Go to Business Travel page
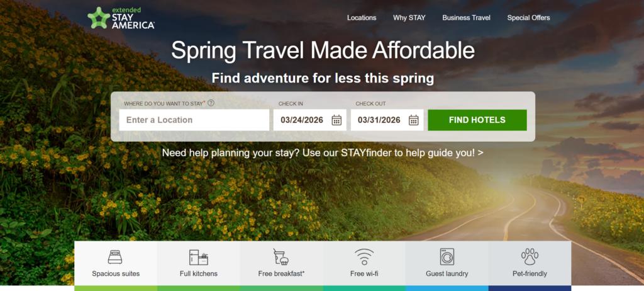This screenshot has height=291, width=644. click(x=466, y=18)
